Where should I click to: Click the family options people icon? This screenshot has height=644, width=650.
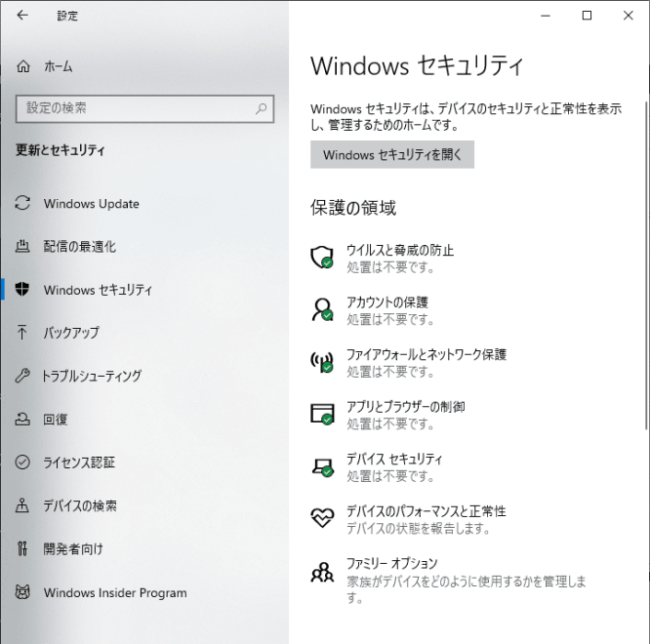pos(322,572)
